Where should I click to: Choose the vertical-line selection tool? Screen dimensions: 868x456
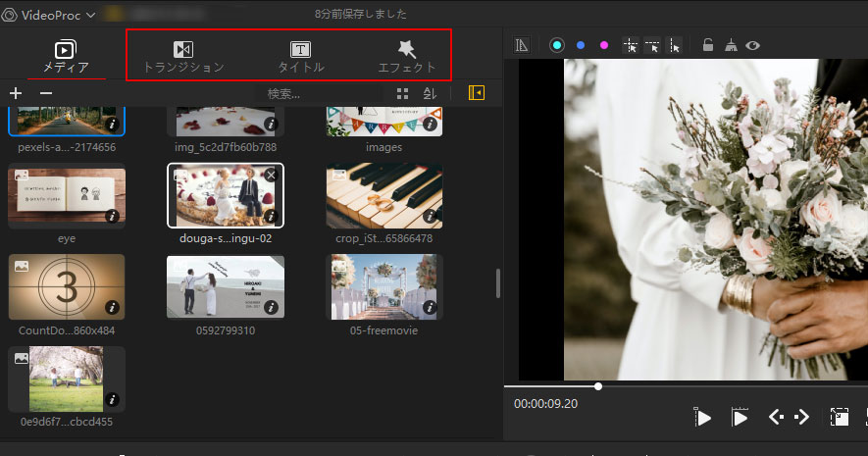(x=674, y=45)
